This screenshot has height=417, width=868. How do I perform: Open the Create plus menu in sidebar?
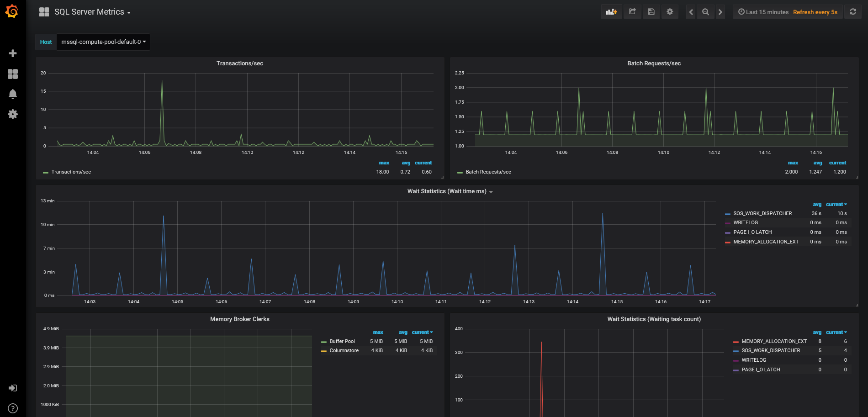[13, 53]
